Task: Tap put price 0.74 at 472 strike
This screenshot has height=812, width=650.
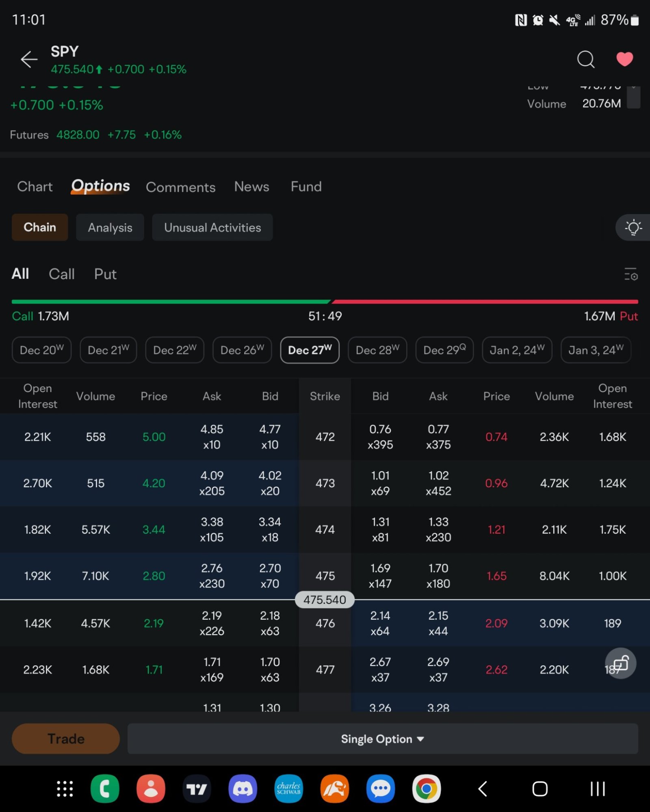Action: pos(496,437)
